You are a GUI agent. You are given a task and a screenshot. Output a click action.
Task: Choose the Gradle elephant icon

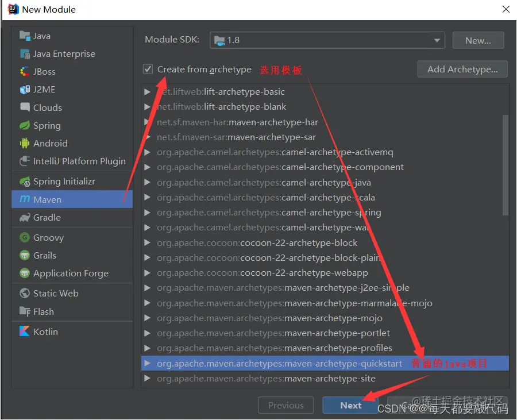(25, 217)
